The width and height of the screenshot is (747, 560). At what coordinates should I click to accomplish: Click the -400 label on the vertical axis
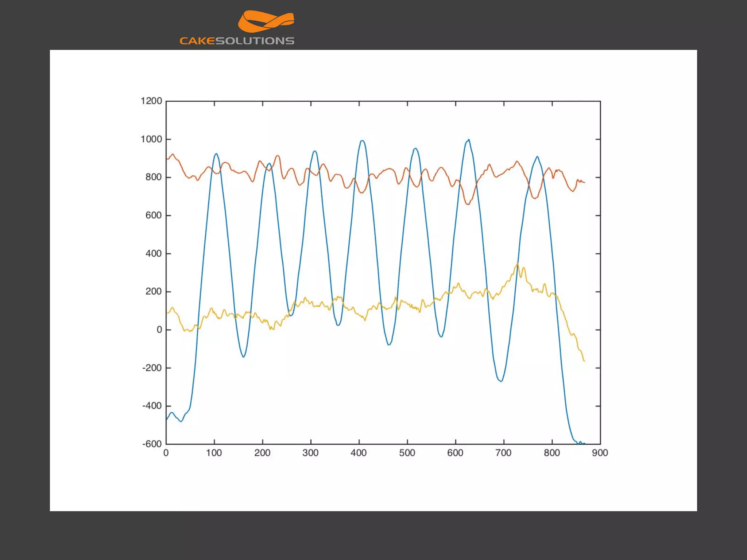152,406
